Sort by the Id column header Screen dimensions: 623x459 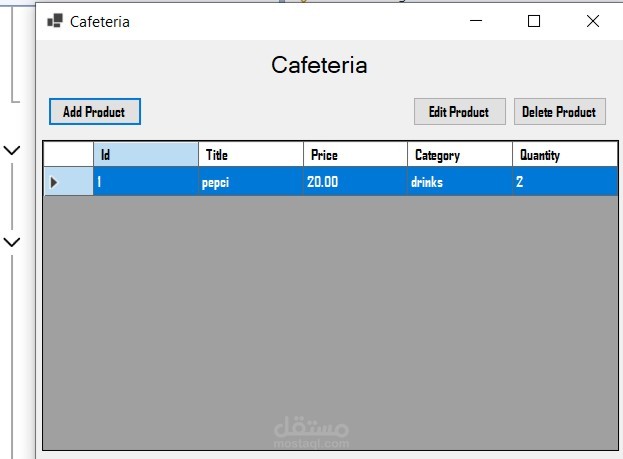146,154
